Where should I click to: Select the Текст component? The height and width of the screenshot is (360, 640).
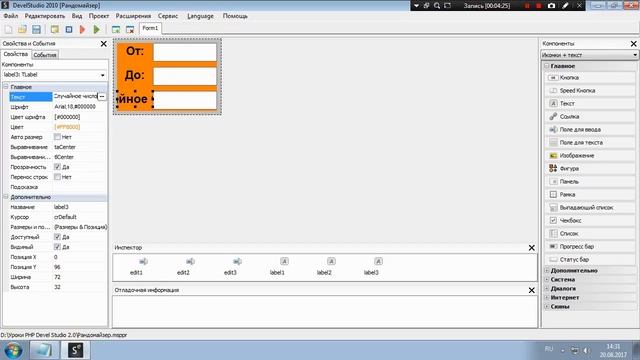pos(590,104)
